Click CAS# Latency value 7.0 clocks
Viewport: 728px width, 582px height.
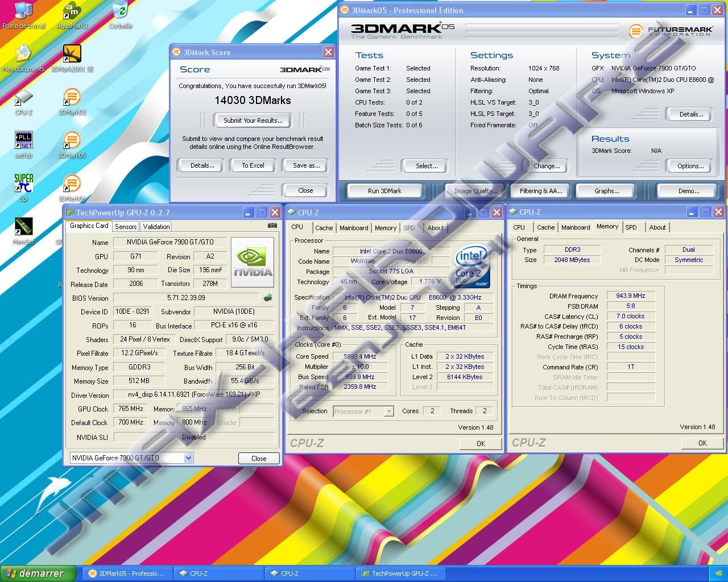tap(631, 316)
